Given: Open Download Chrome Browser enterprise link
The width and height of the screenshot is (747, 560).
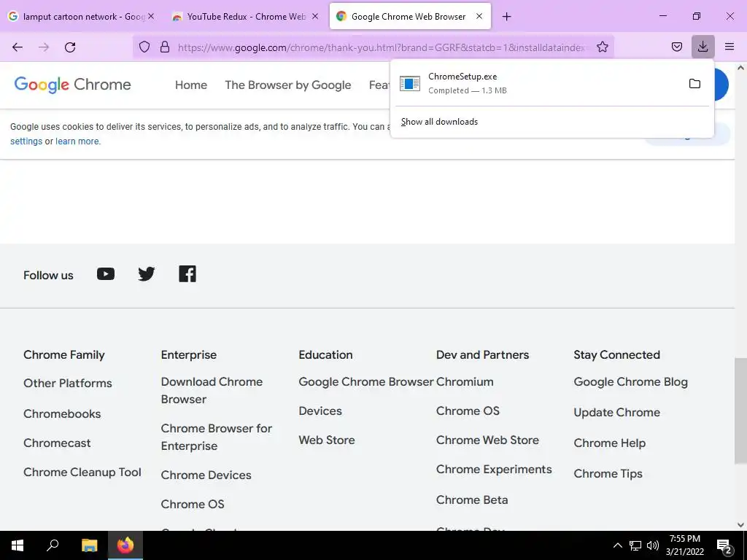Looking at the screenshot, I should point(212,391).
